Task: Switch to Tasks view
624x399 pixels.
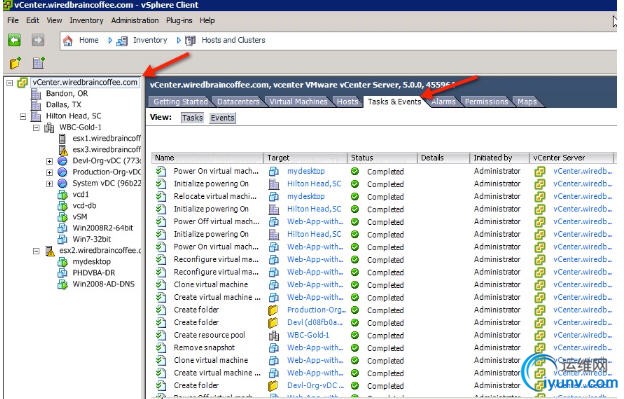Action: (192, 118)
